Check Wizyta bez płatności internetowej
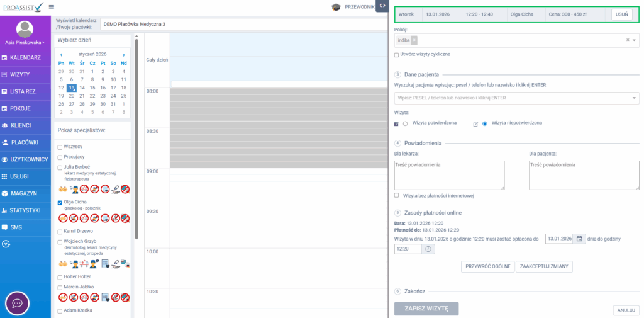644x318 pixels. pyautogui.click(x=396, y=195)
